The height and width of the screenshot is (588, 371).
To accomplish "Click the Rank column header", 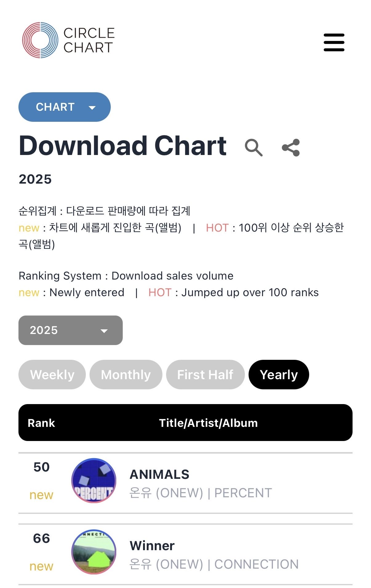I will point(41,423).
